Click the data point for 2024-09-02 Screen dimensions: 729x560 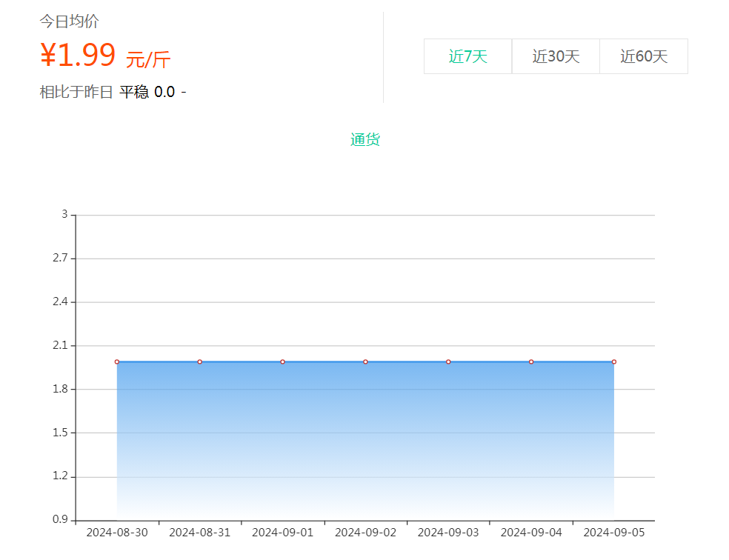click(x=365, y=361)
